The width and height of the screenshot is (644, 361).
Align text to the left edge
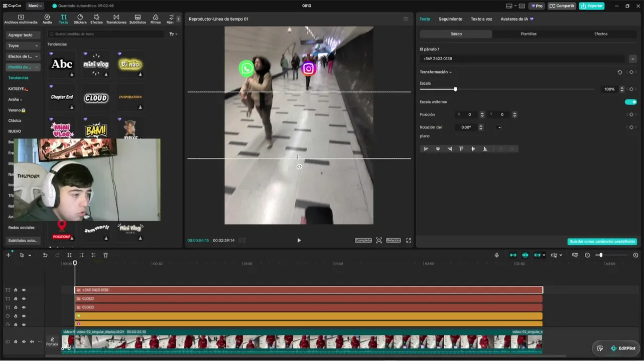pyautogui.click(x=426, y=149)
